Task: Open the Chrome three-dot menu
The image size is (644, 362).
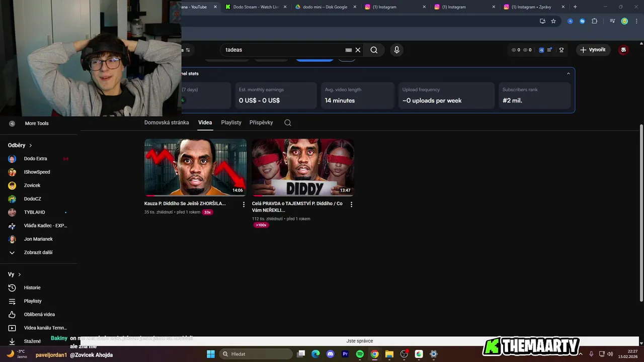Action: tap(635, 21)
